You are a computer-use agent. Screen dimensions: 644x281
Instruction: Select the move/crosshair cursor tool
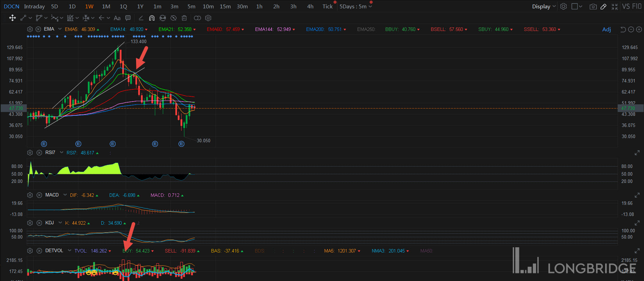click(12, 18)
